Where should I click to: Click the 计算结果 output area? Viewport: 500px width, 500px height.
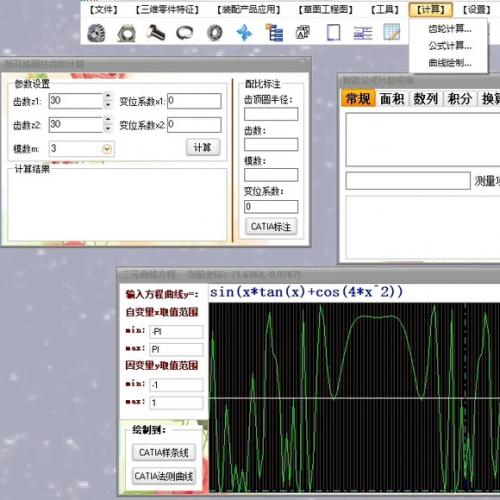(117, 206)
